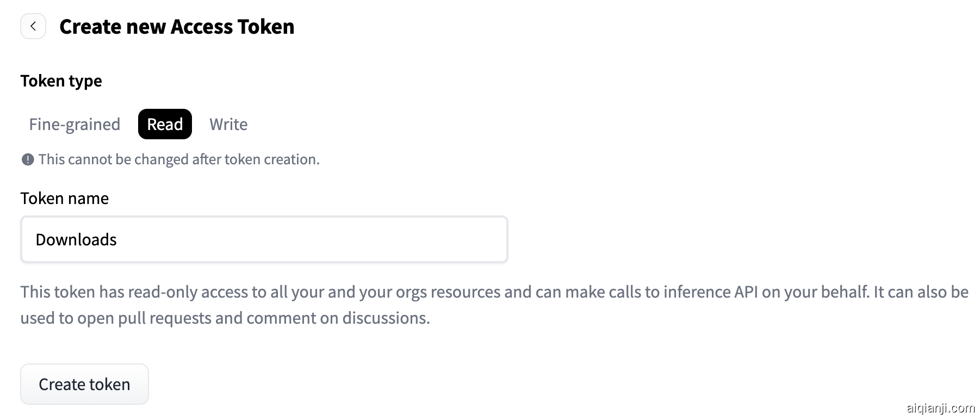Click the back chevron icon

coord(33,26)
